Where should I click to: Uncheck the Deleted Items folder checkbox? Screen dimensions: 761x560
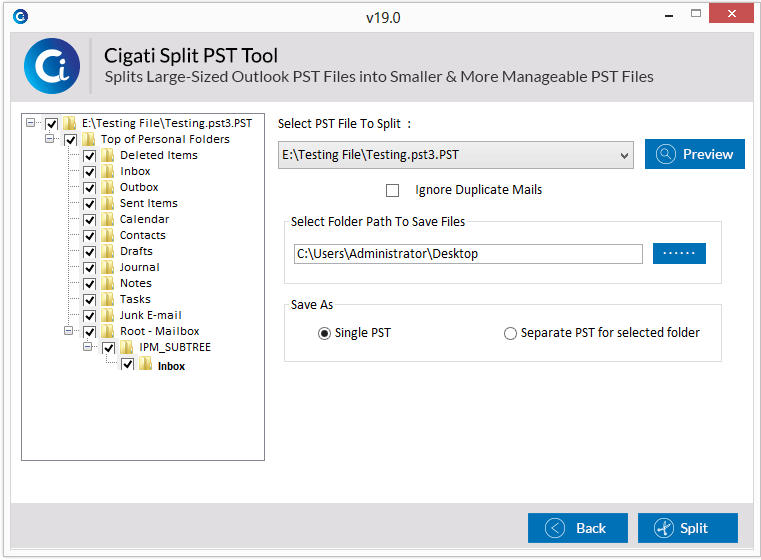[x=89, y=156]
